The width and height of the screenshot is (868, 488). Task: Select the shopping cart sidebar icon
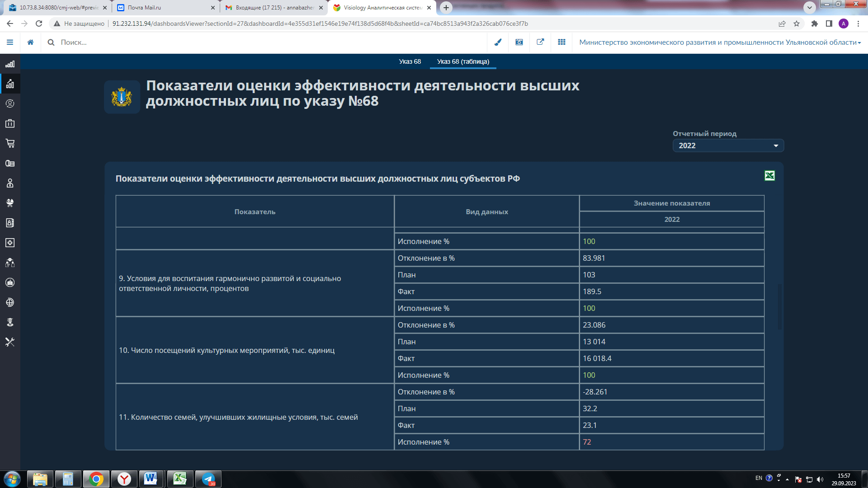(10, 143)
